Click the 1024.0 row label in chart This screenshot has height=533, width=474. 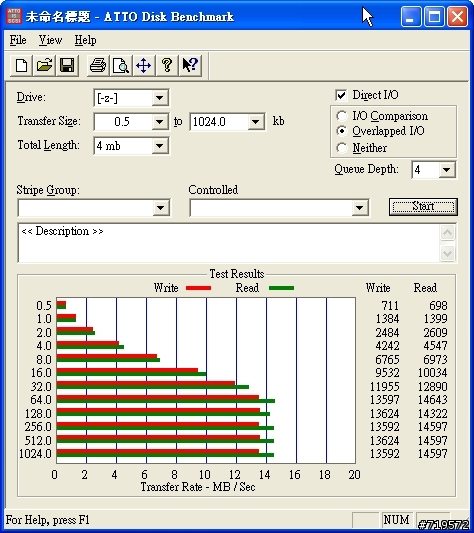pyautogui.click(x=35, y=454)
